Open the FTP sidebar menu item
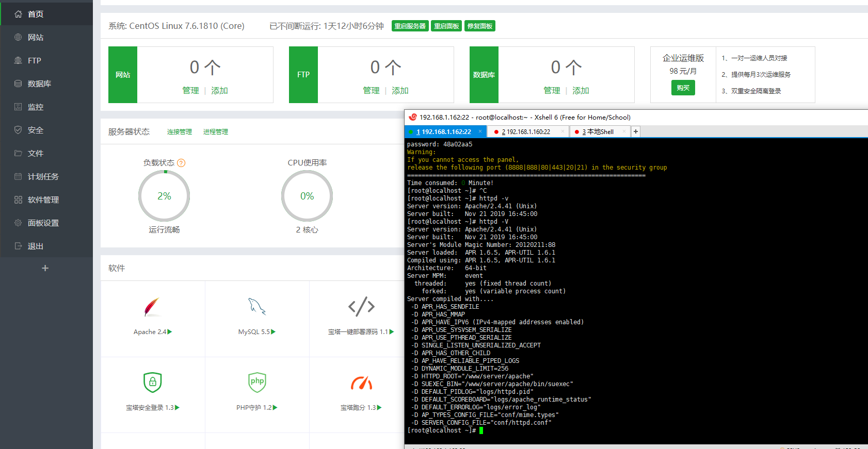 pos(46,60)
